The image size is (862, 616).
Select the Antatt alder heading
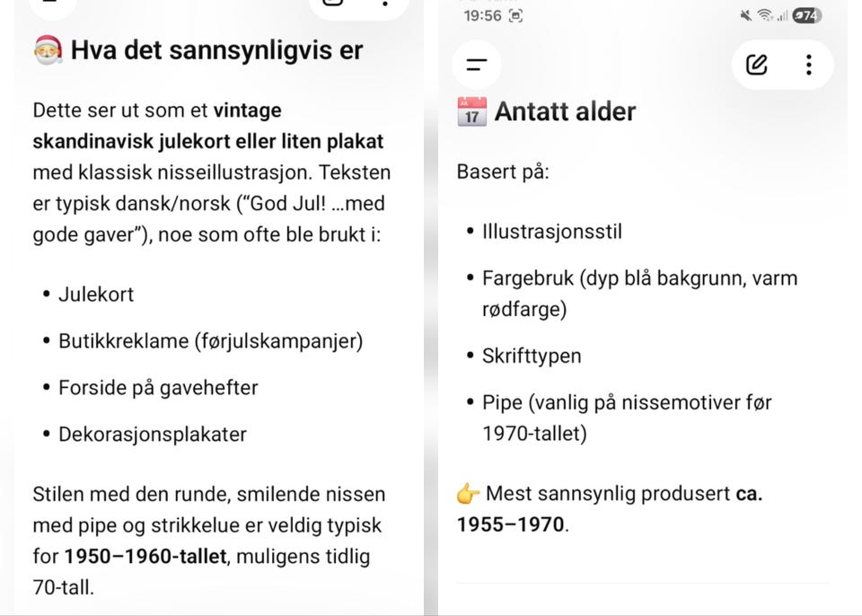click(x=565, y=111)
